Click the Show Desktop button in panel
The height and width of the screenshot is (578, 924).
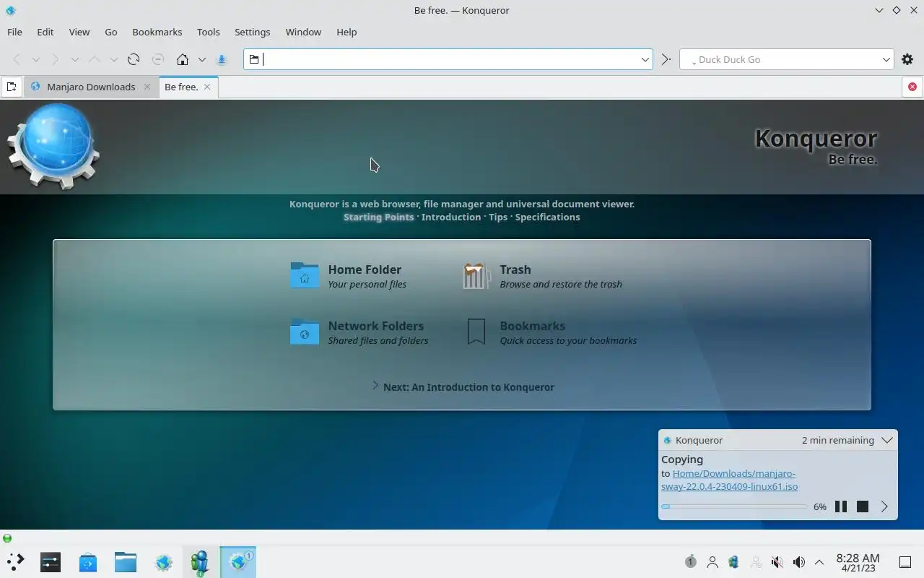tap(905, 562)
